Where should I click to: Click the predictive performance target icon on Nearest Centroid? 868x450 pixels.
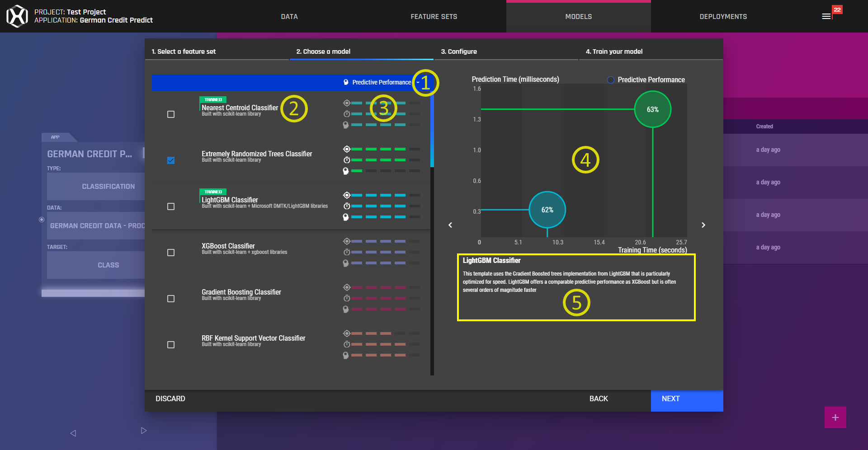[x=347, y=103]
